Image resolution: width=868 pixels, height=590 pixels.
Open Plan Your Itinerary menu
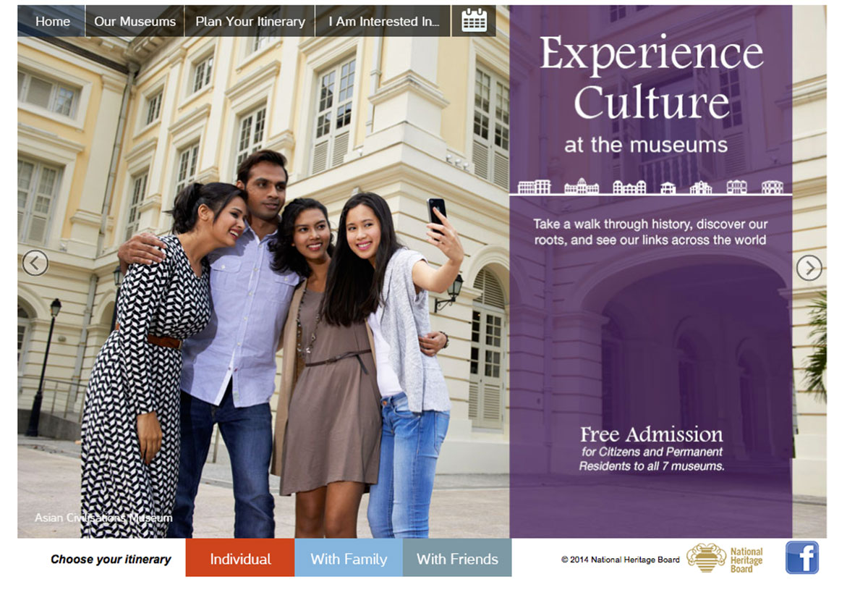[x=250, y=21]
